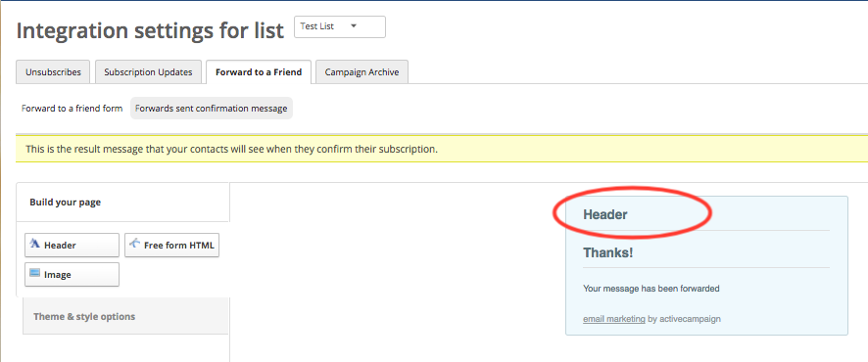Click the Header block letter icon
Image resolution: width=868 pixels, height=362 pixels.
point(34,244)
